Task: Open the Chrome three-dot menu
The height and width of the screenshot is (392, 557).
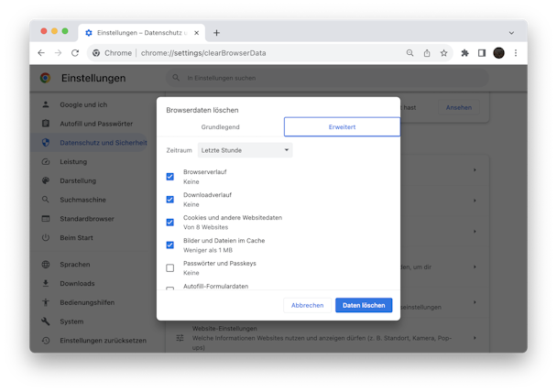Action: tap(516, 53)
